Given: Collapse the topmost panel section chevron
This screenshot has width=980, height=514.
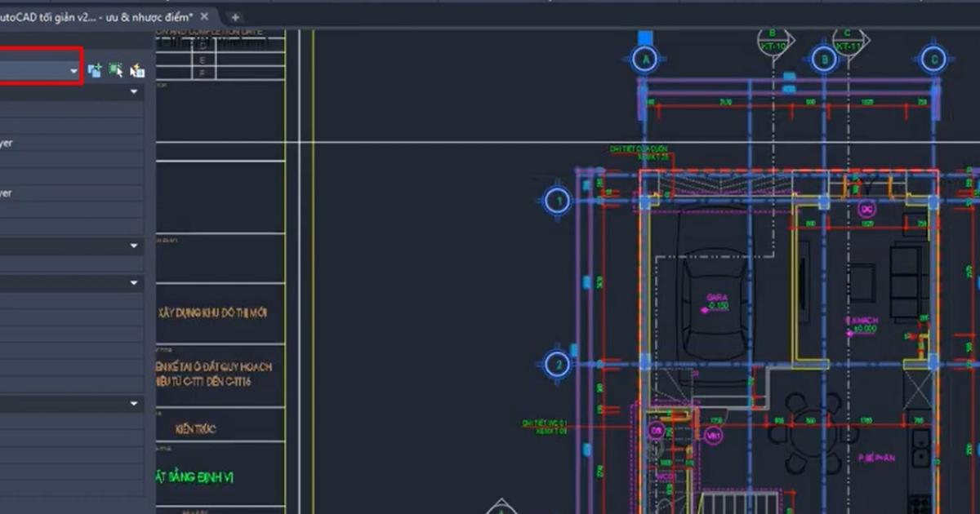Looking at the screenshot, I should pyautogui.click(x=133, y=91).
